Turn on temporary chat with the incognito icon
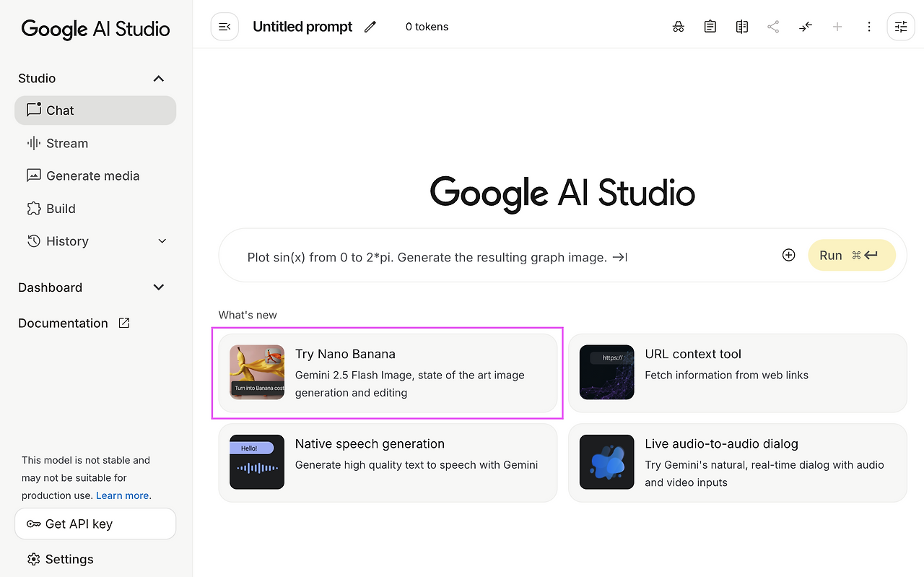The height and width of the screenshot is (577, 924). click(x=679, y=27)
